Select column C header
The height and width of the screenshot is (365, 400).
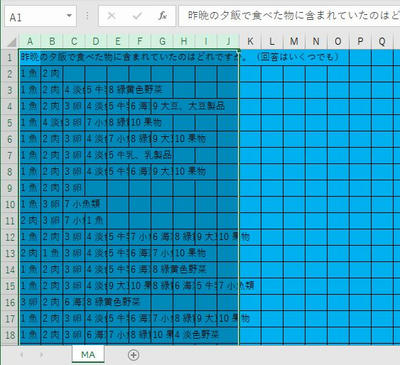click(x=74, y=41)
